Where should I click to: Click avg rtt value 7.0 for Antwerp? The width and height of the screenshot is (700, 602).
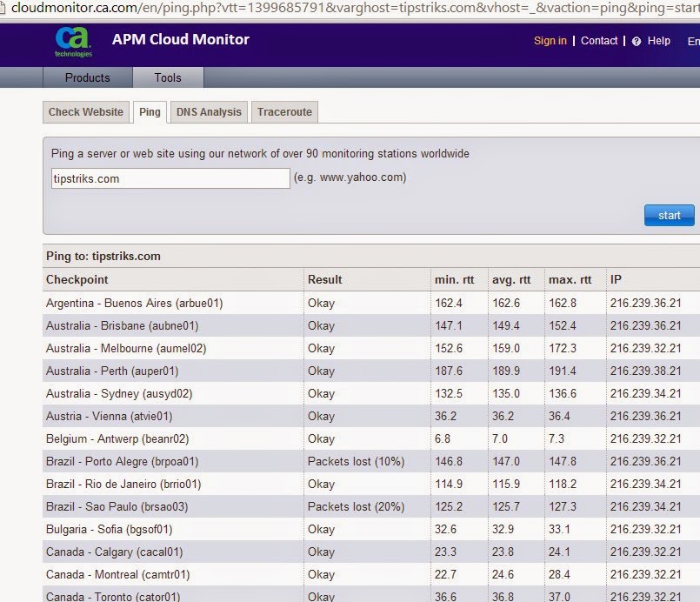(500, 439)
